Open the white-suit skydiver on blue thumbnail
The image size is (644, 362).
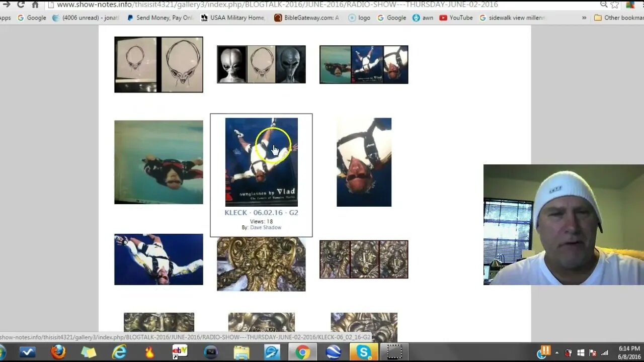(158, 259)
